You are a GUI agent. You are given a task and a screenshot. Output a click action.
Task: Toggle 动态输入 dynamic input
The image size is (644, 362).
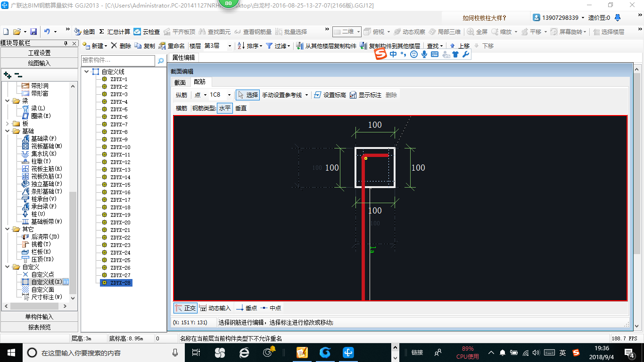pos(215,308)
